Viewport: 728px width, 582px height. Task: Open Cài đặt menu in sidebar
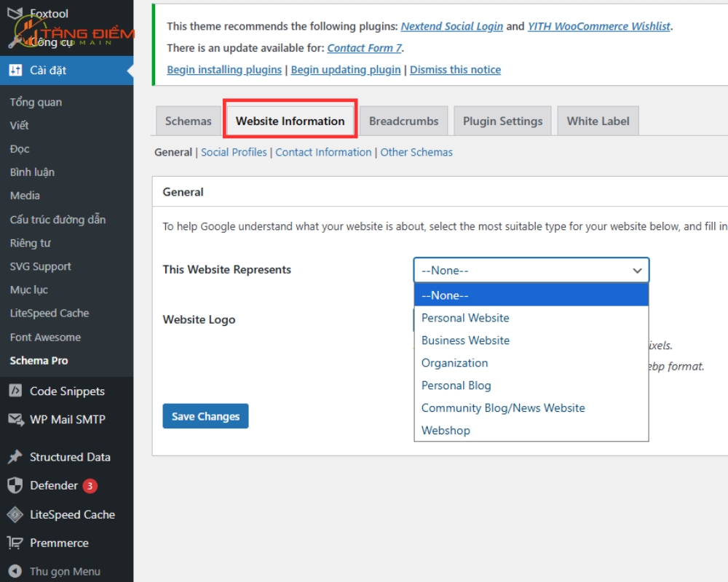pos(66,70)
